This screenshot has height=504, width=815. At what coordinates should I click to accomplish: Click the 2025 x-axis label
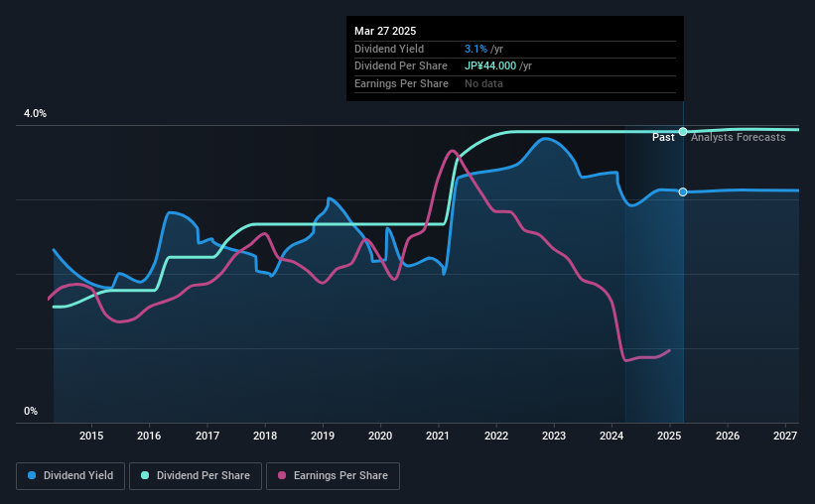pos(669,436)
